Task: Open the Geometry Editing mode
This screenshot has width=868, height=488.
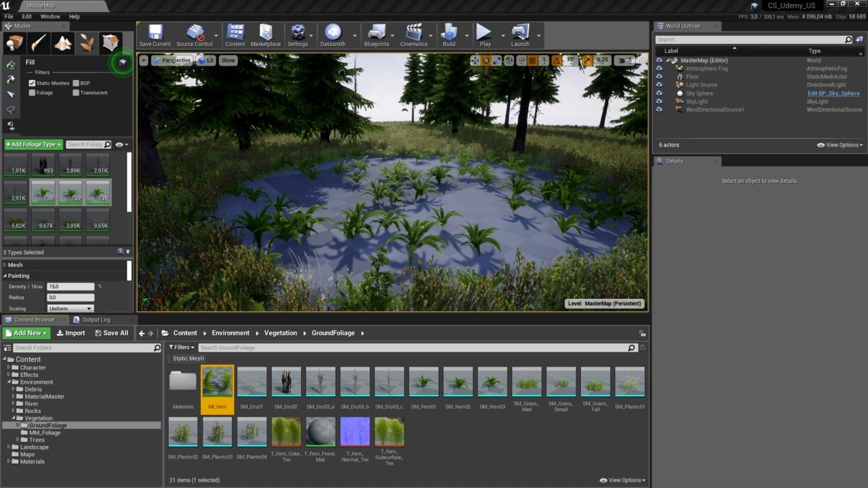Action: pyautogui.click(x=110, y=43)
